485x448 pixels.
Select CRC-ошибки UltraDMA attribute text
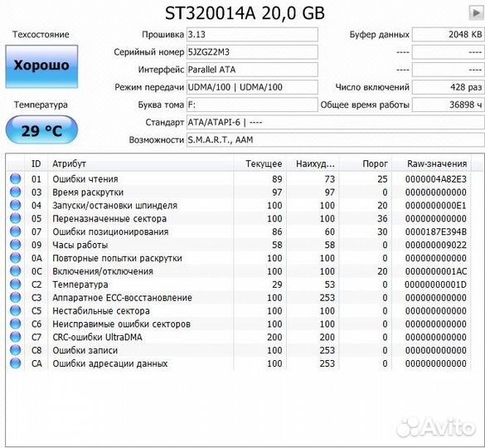97,337
